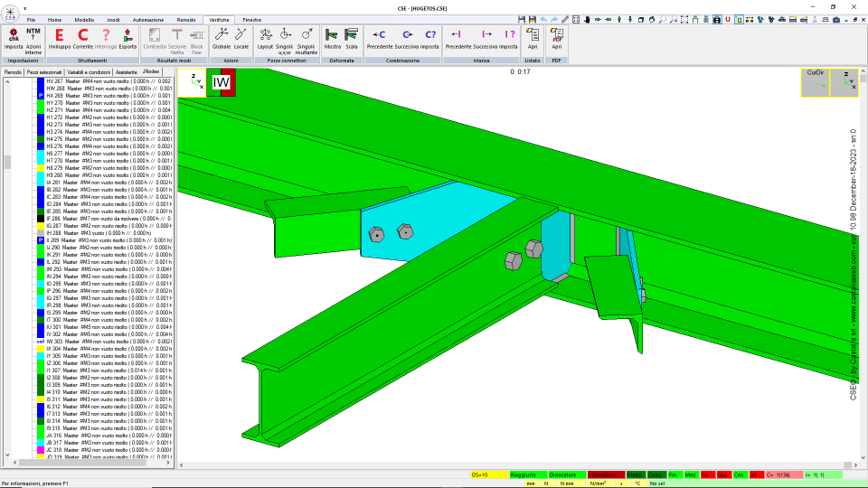Click the N/mm² stress unit cell
The width and height of the screenshot is (868, 488).
click(598, 483)
